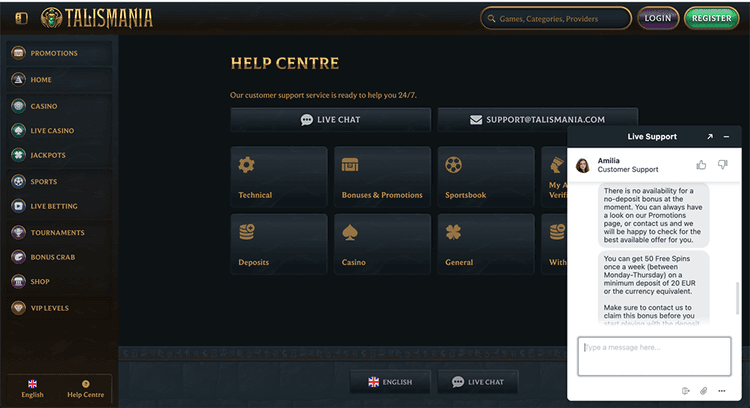Pop out the Live Support chat window

(x=710, y=137)
